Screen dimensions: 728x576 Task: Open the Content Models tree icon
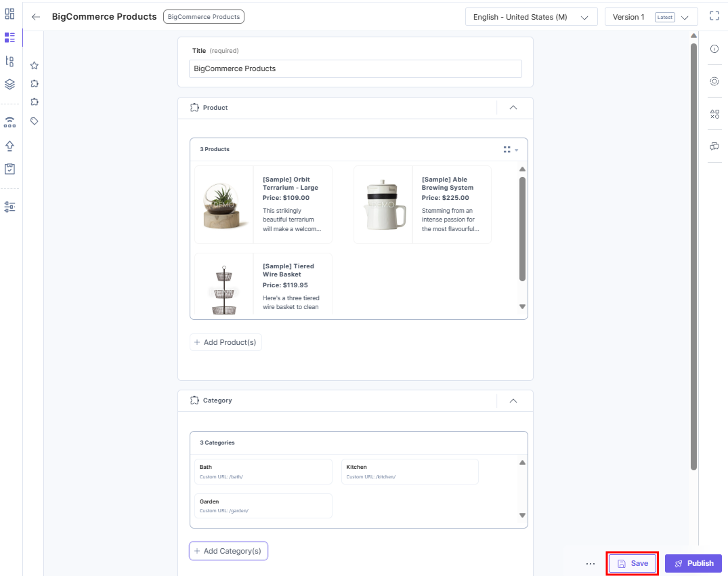pyautogui.click(x=10, y=61)
